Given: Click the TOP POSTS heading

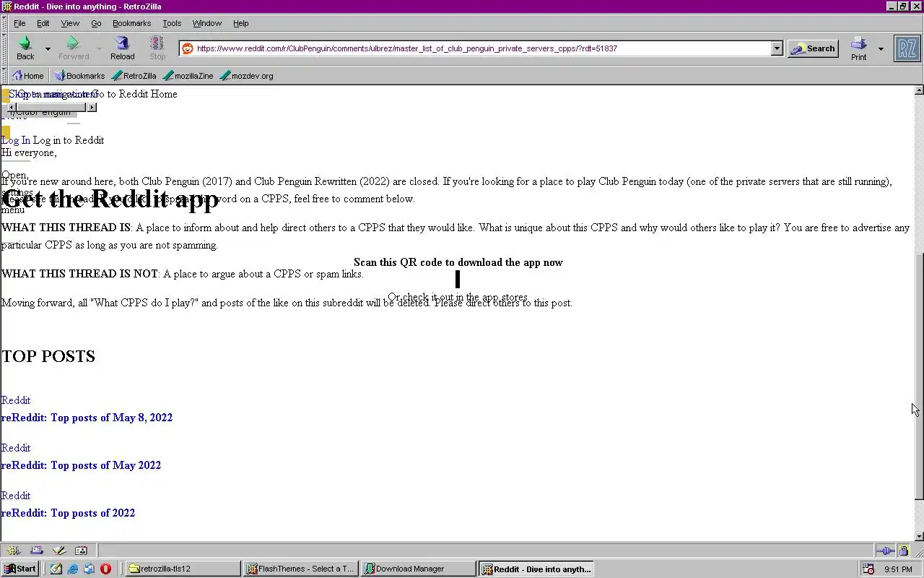Looking at the screenshot, I should (x=48, y=356).
